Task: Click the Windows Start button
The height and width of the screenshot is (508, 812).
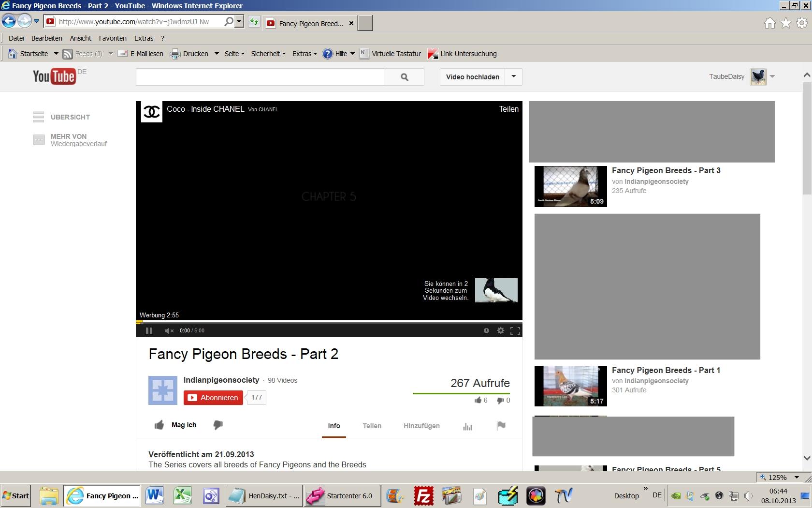Action: coord(15,496)
